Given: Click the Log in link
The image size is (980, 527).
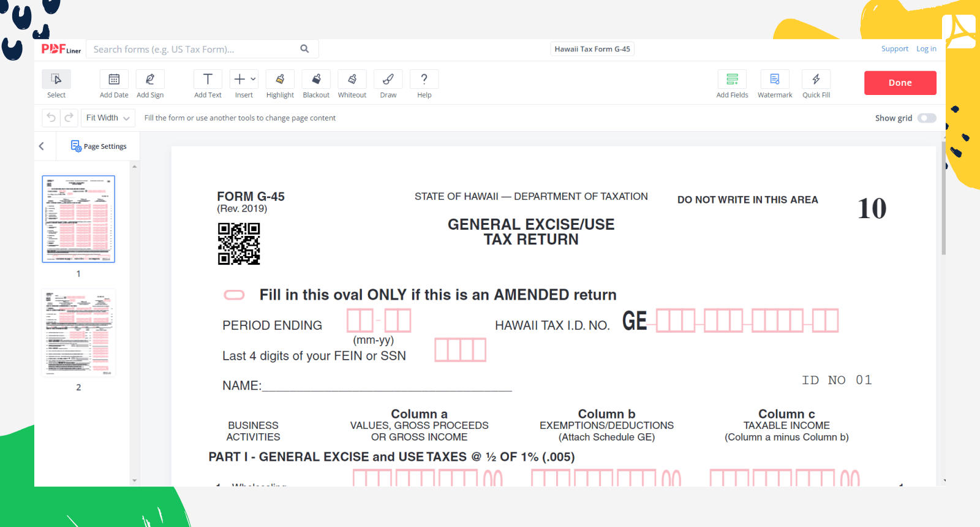Looking at the screenshot, I should click(926, 49).
